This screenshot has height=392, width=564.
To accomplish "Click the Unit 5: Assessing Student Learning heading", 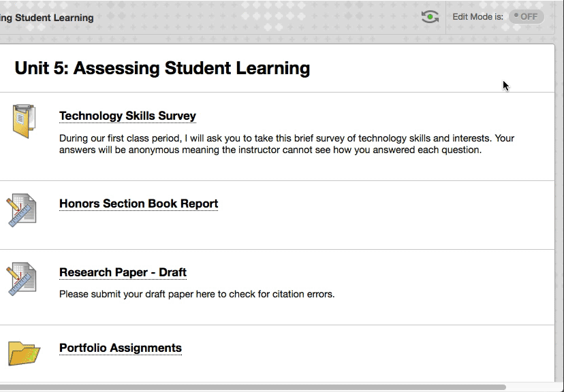I will pyautogui.click(x=162, y=68).
